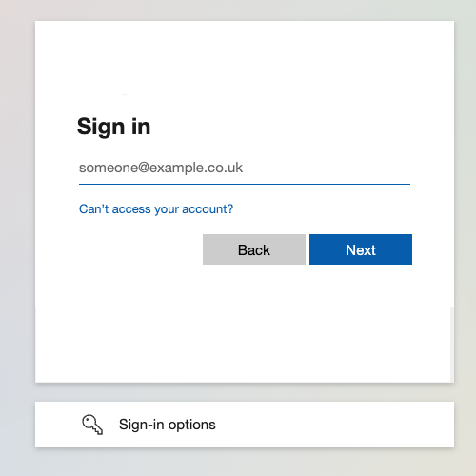476x476 pixels.
Task: Click the right end of the email field
Action: point(397,168)
